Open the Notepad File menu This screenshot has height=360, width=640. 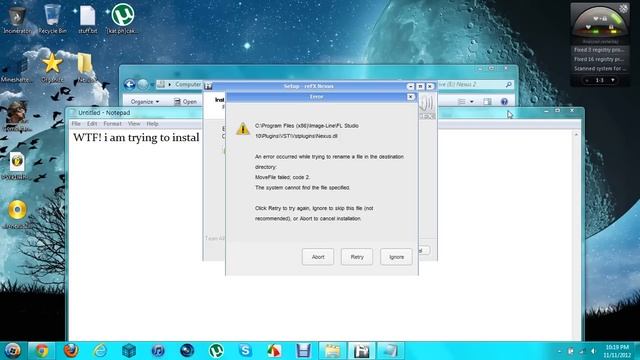tap(76, 124)
